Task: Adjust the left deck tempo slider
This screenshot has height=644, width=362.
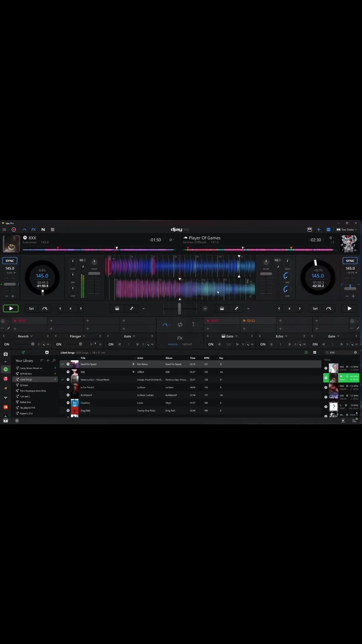Action: [10, 284]
